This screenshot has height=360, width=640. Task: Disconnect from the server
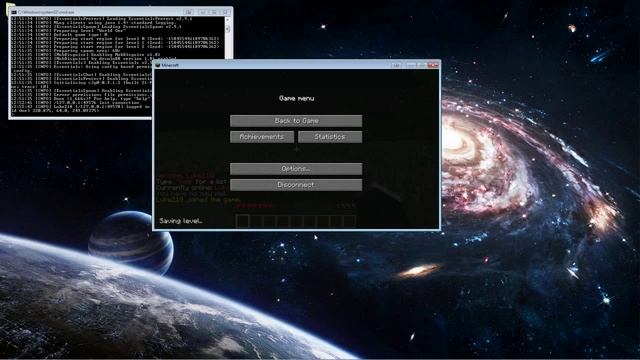[296, 185]
